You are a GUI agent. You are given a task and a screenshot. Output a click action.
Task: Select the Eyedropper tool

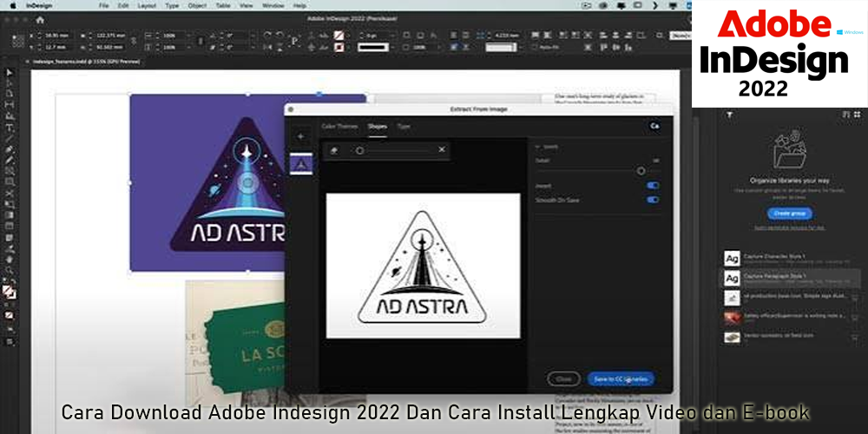(x=10, y=248)
